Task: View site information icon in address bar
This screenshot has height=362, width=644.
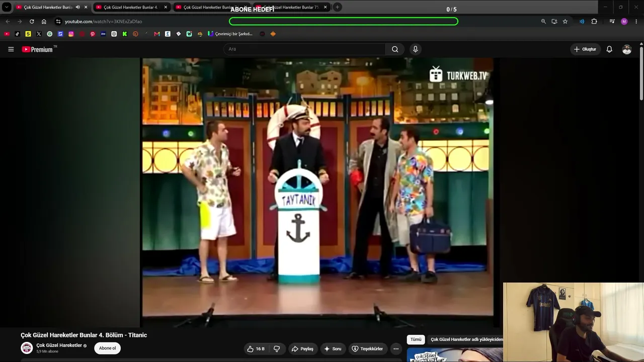Action: point(58,22)
